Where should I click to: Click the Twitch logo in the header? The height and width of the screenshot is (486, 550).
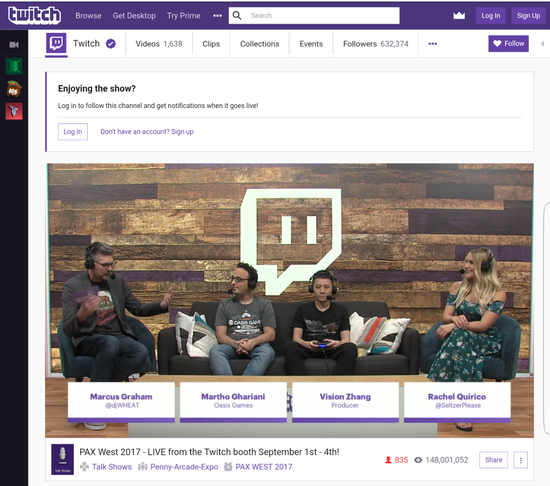(34, 15)
